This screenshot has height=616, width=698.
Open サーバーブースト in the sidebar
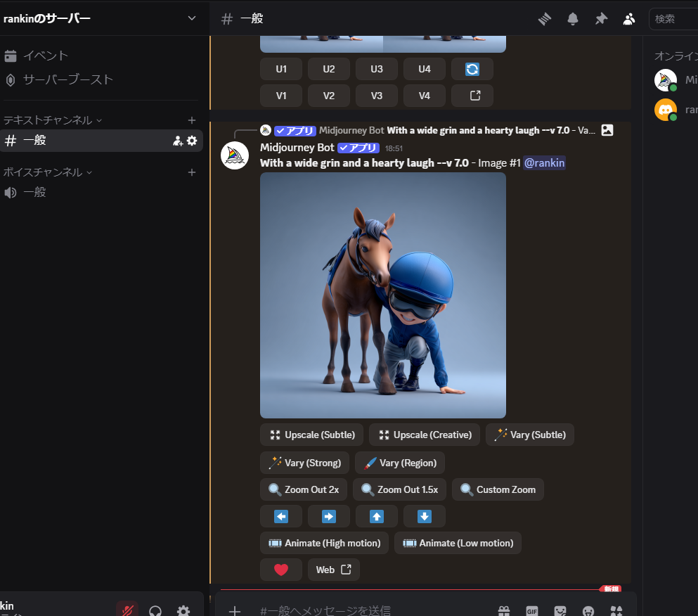(67, 79)
